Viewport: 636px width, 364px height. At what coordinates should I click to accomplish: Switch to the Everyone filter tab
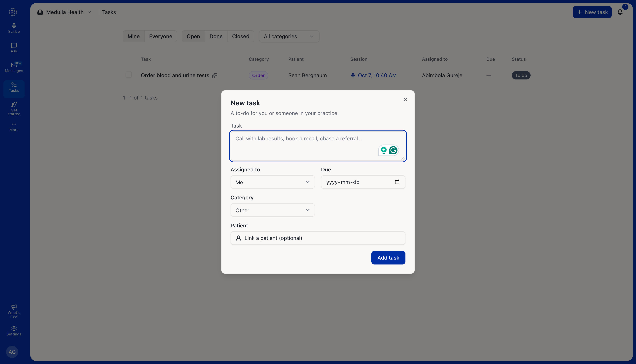tap(161, 37)
